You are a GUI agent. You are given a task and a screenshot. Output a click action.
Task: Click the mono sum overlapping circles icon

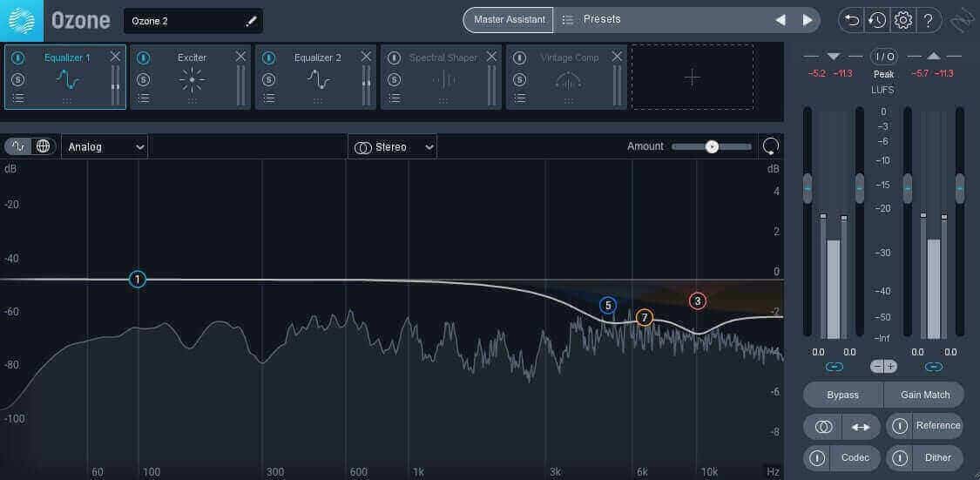coord(824,427)
